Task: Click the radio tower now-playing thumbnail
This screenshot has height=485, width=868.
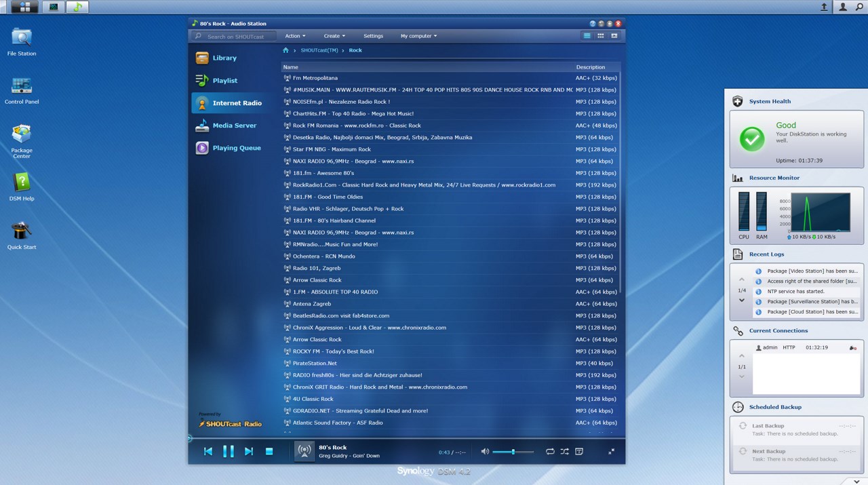Action: (304, 451)
